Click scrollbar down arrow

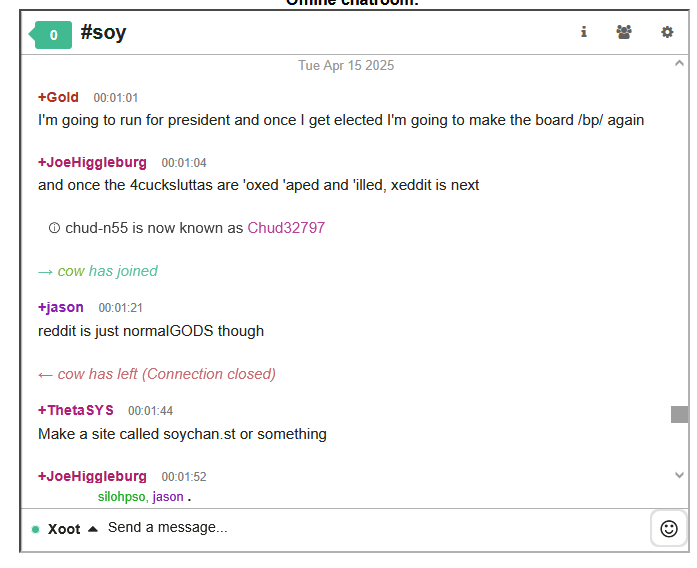679,475
